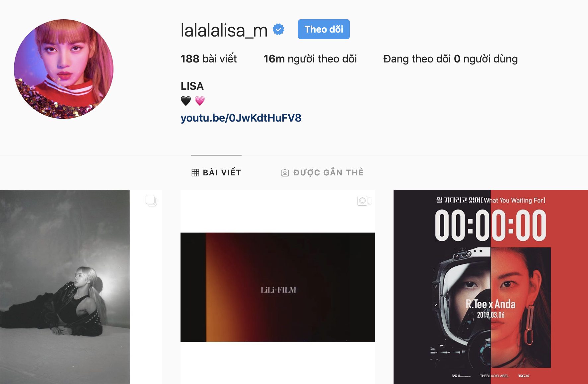
Task: Open the R.Tee x Anda countdown post
Action: (x=491, y=287)
